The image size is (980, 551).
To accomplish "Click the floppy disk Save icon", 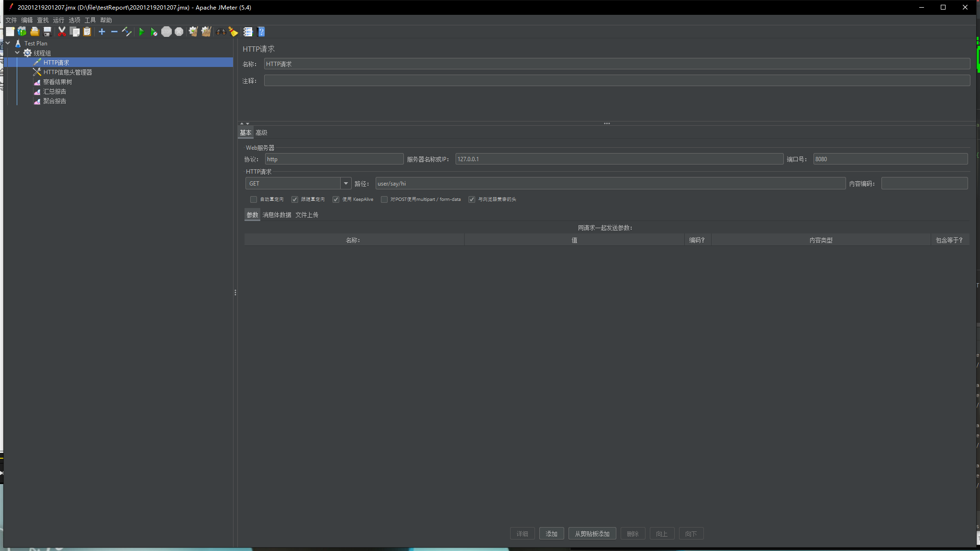I will (x=47, y=32).
